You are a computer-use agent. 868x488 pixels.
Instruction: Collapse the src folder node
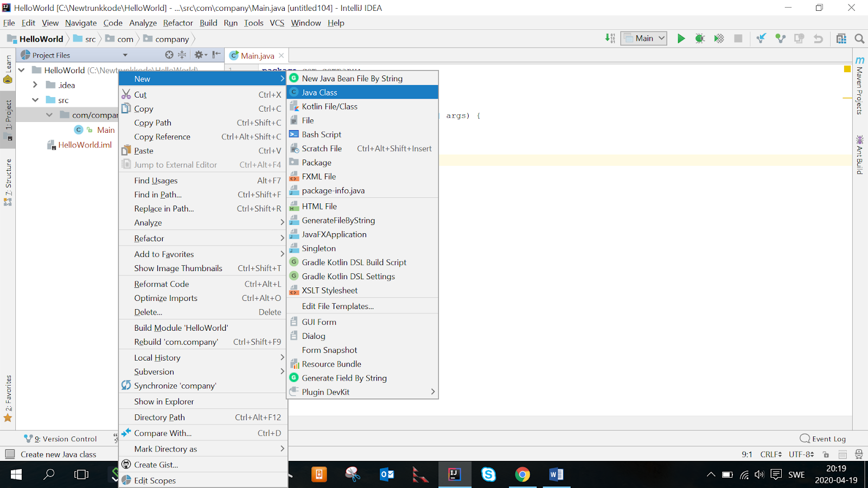click(x=35, y=100)
